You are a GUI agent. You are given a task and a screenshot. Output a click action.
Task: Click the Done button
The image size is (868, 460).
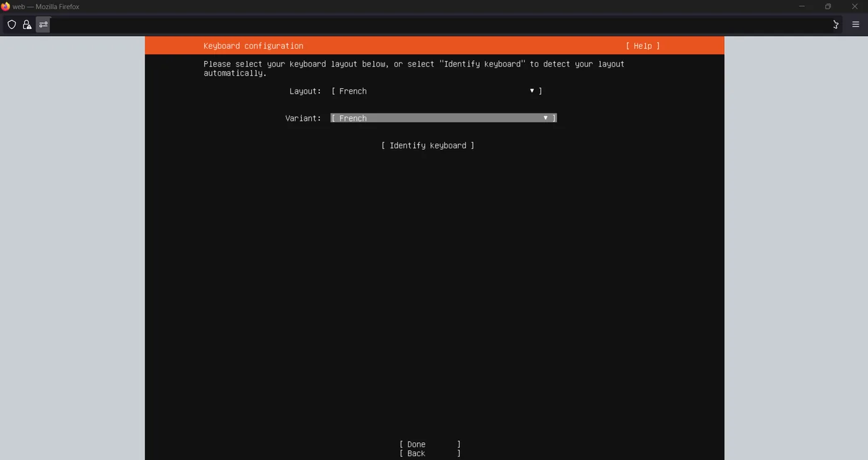coord(430,445)
